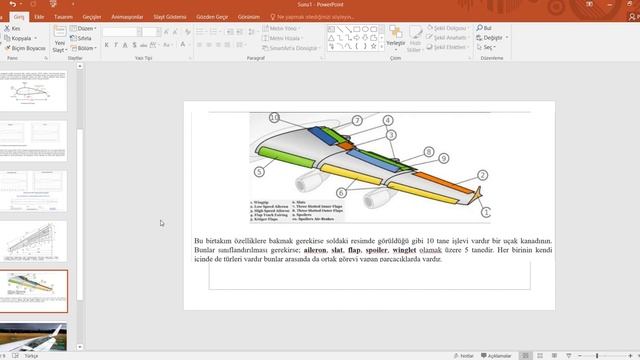Click SmartArt'a Dönüştür button
Image resolution: width=640 pixels, height=360 pixels.
[290, 48]
